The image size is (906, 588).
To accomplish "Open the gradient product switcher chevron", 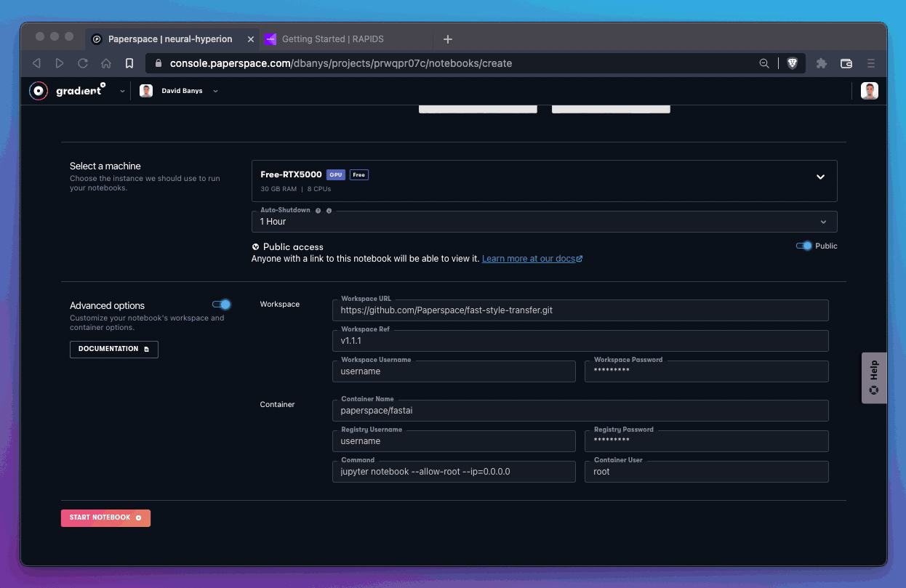I will (x=122, y=91).
